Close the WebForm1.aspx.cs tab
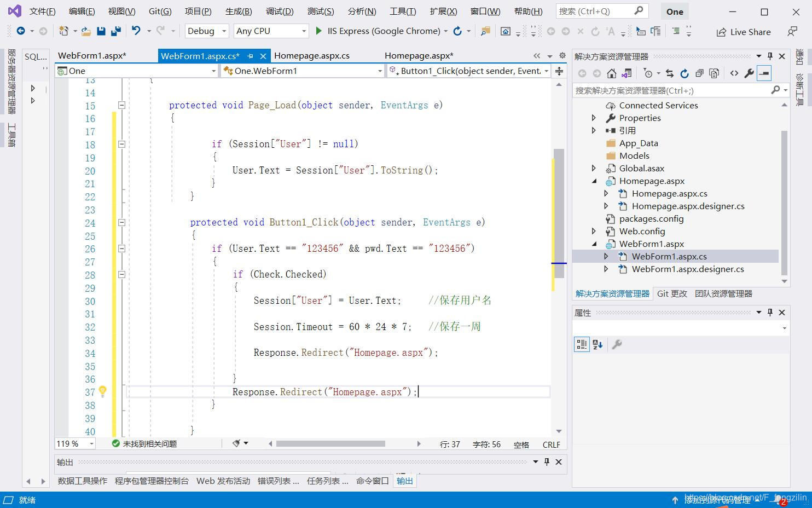The image size is (812, 508). click(x=263, y=56)
